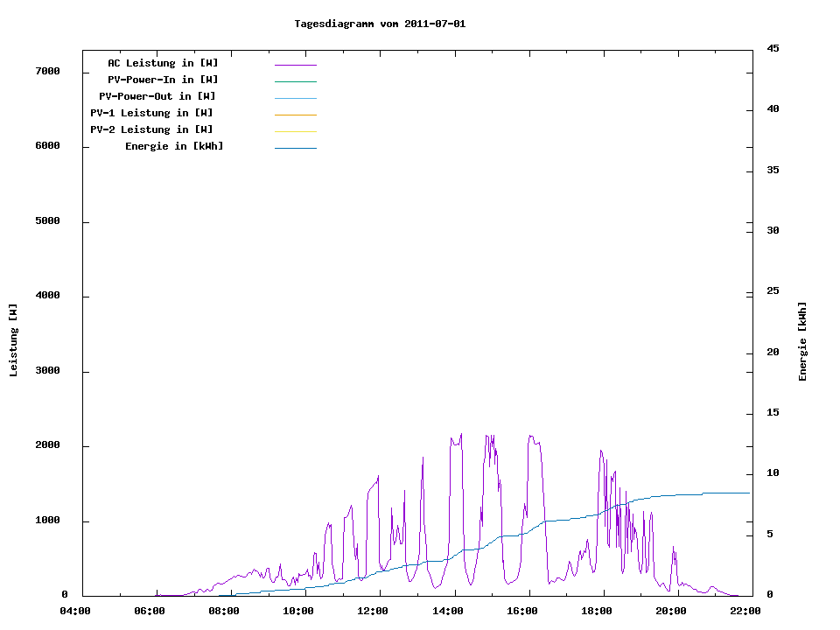Select the PV-Power-Out legend label

[x=157, y=96]
